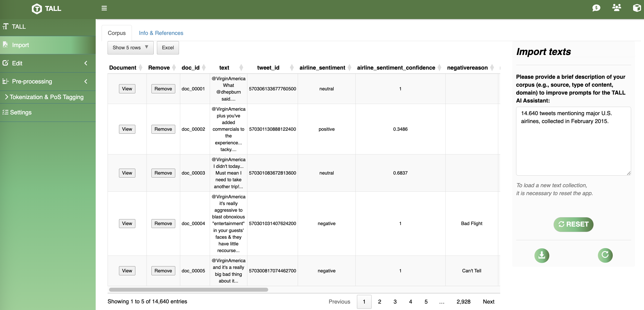The image size is (644, 310).
Task: Open the donation speech bubble icon
Action: [x=596, y=8]
